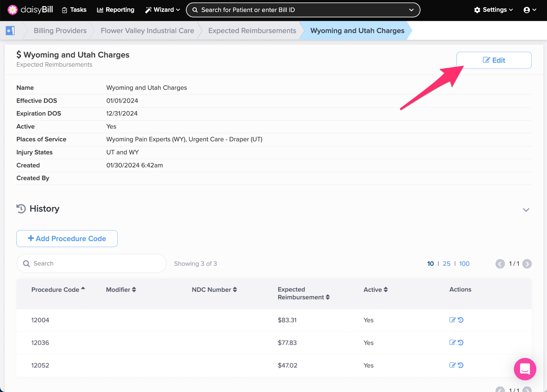Open the Settings dropdown
Viewport: 547px width, 392px height.
[x=493, y=10]
